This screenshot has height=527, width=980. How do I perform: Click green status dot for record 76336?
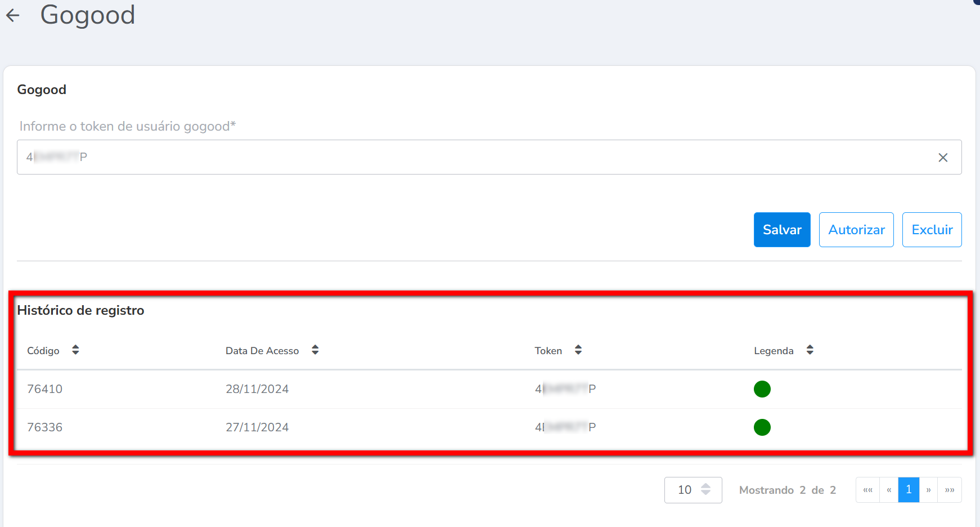(762, 427)
